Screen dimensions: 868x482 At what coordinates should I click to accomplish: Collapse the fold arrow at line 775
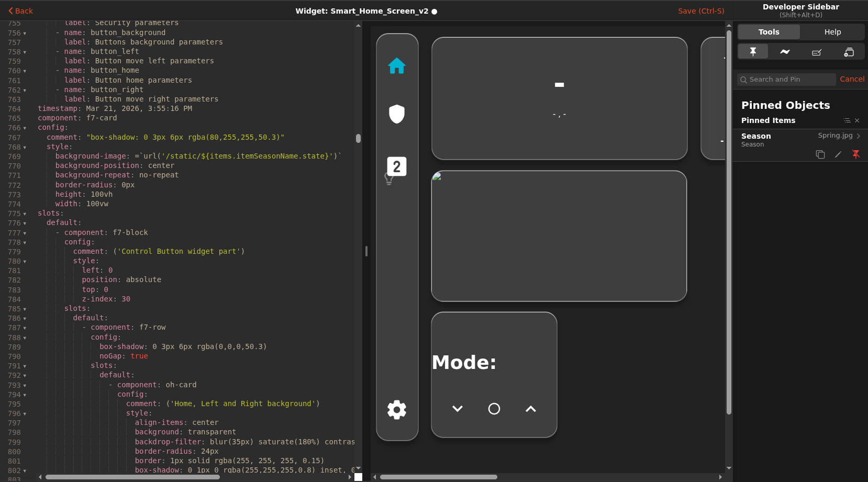pyautogui.click(x=25, y=214)
